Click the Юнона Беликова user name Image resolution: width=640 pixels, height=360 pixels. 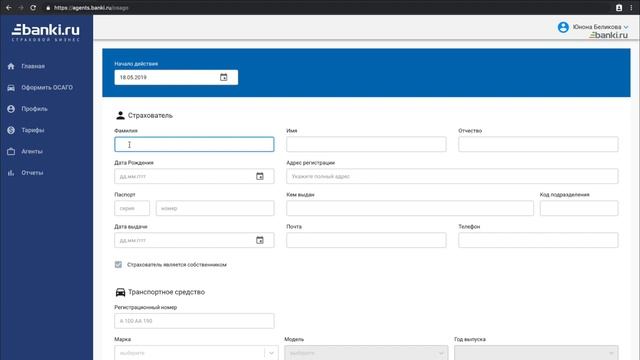pos(597,27)
